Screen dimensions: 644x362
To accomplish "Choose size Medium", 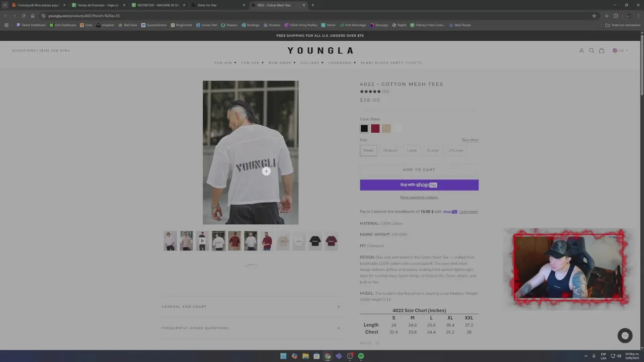I will (x=390, y=150).
